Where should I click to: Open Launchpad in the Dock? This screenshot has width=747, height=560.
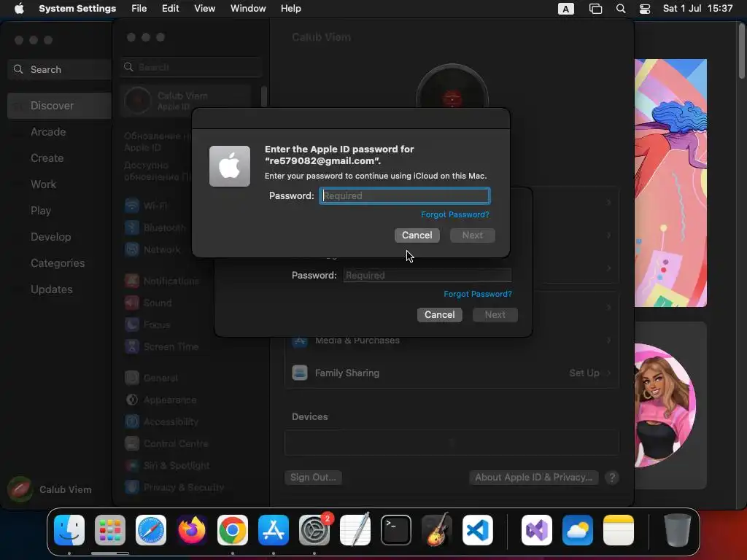pyautogui.click(x=110, y=530)
